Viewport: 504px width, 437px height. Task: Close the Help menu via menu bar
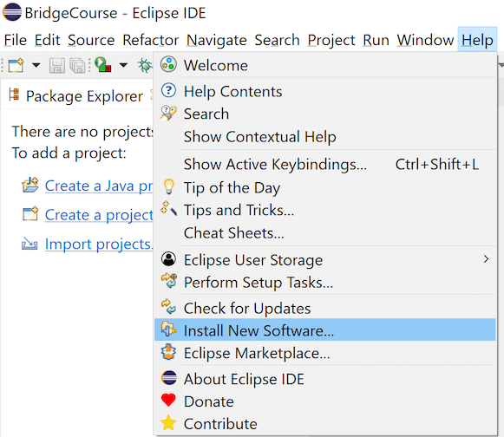477,40
